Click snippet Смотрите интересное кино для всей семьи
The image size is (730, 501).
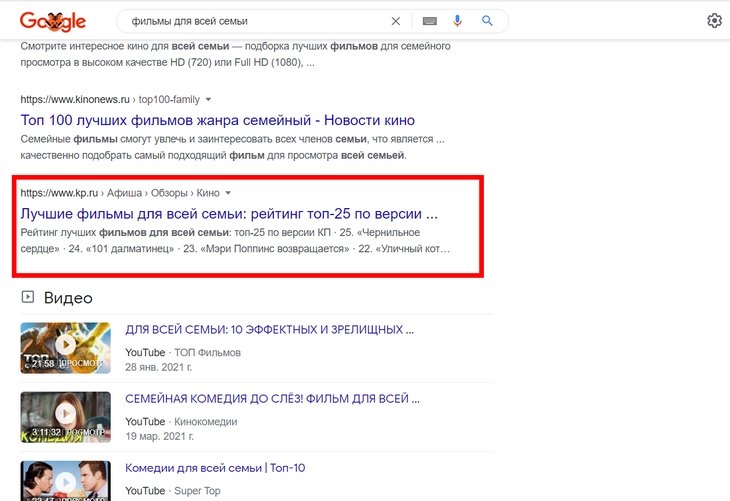(235, 54)
